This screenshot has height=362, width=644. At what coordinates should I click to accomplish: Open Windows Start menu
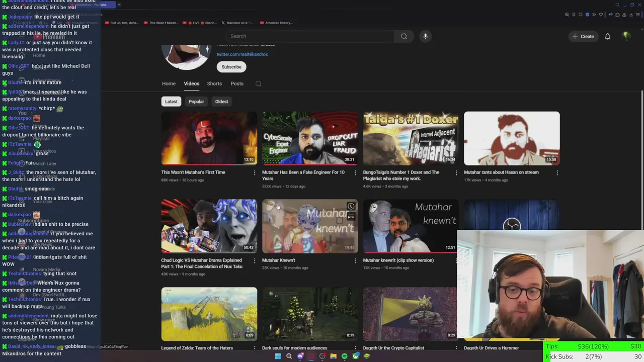point(278,356)
